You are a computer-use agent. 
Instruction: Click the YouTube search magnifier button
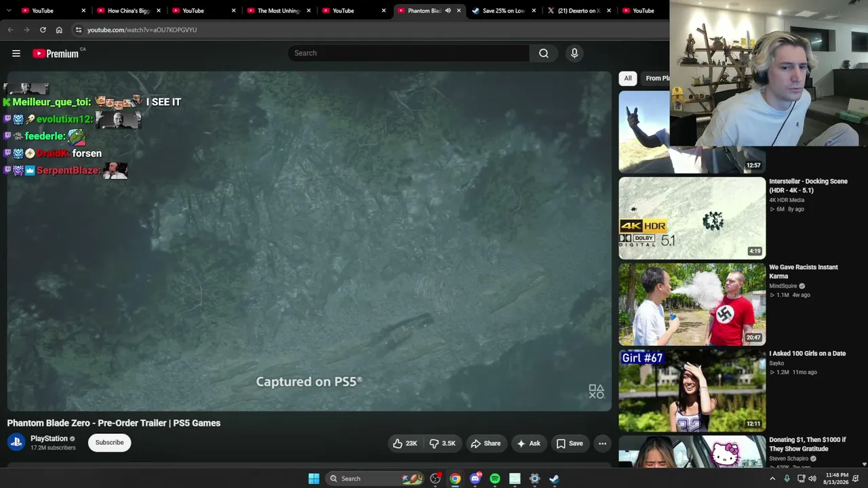[x=544, y=54]
